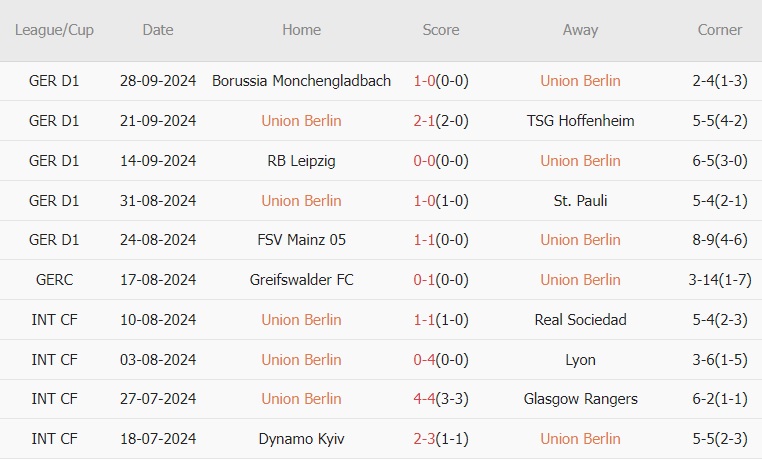Click the Glasgow Rangers team name
762x470 pixels.
pos(580,399)
